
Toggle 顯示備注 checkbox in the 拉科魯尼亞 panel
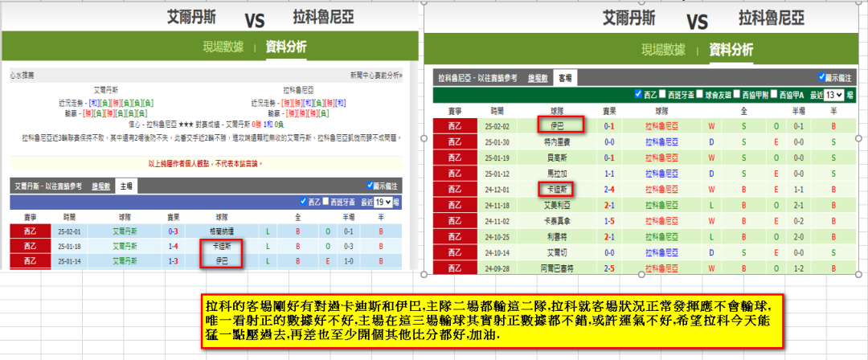pos(821,77)
